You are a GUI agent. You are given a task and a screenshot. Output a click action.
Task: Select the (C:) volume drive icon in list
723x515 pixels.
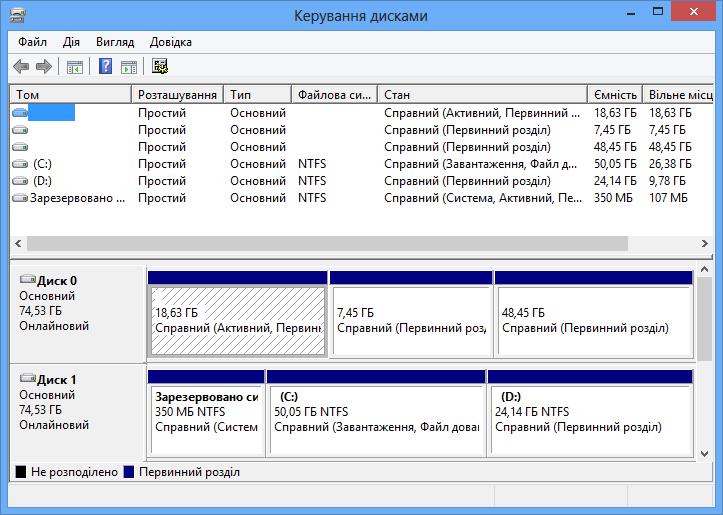21,164
